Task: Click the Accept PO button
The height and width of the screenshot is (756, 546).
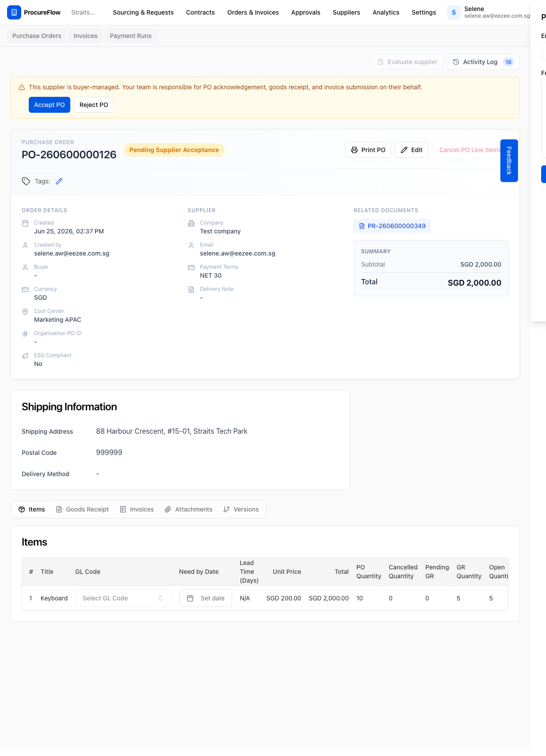Action: point(50,105)
